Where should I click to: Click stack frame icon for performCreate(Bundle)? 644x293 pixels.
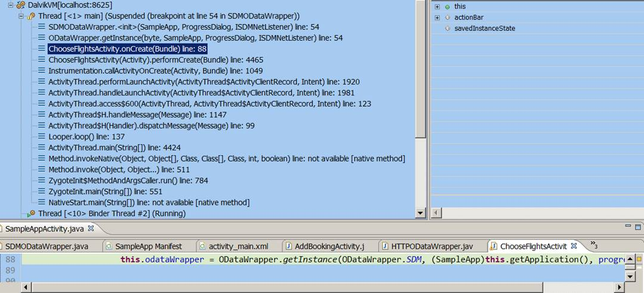coord(42,60)
